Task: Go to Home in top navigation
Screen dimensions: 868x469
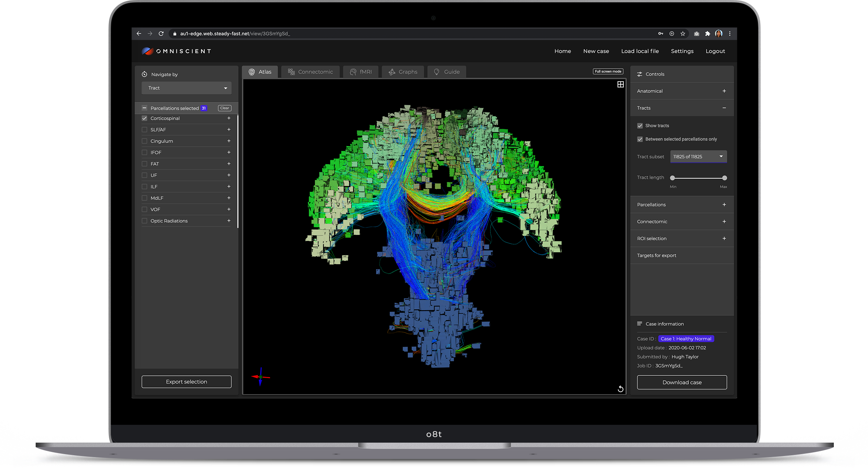Action: [x=563, y=51]
